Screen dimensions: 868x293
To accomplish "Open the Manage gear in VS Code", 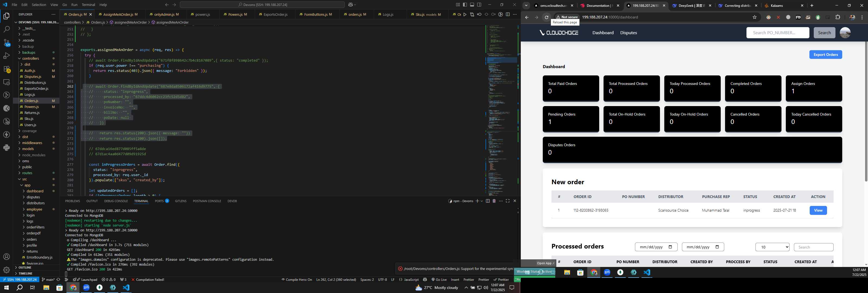I will tap(7, 270).
